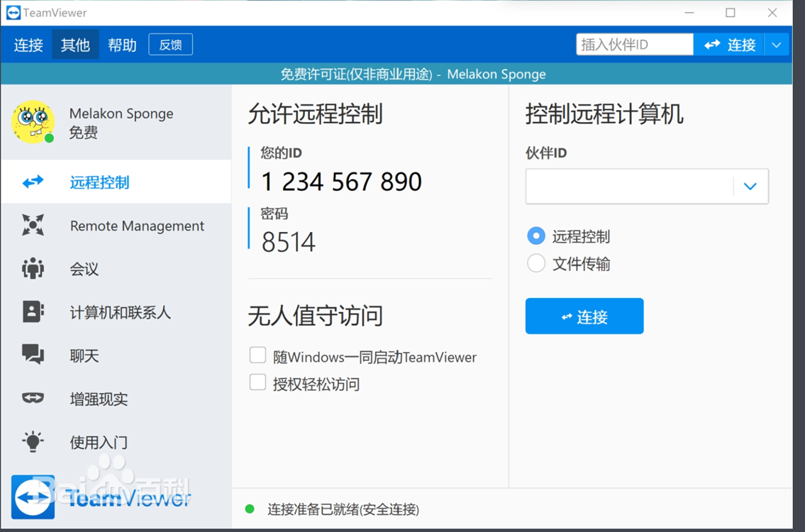Viewport: 805px width, 532px height.
Task: Maximize the TeamViewer window
Action: (x=730, y=13)
